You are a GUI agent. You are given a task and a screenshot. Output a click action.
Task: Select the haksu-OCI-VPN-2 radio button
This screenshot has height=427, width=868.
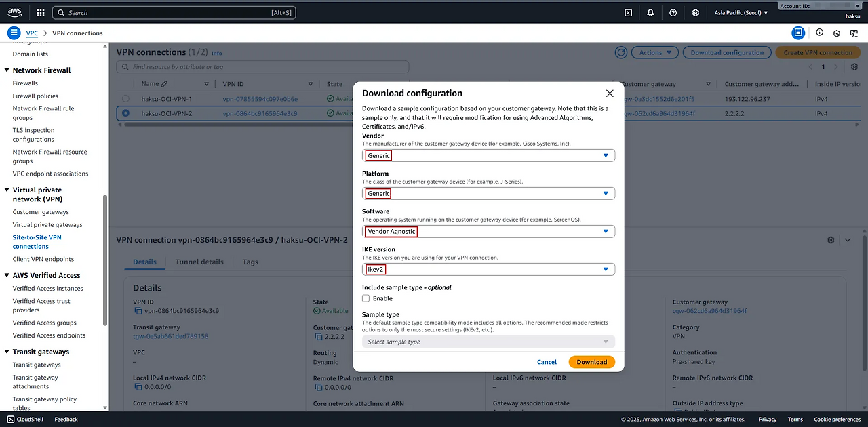click(125, 113)
